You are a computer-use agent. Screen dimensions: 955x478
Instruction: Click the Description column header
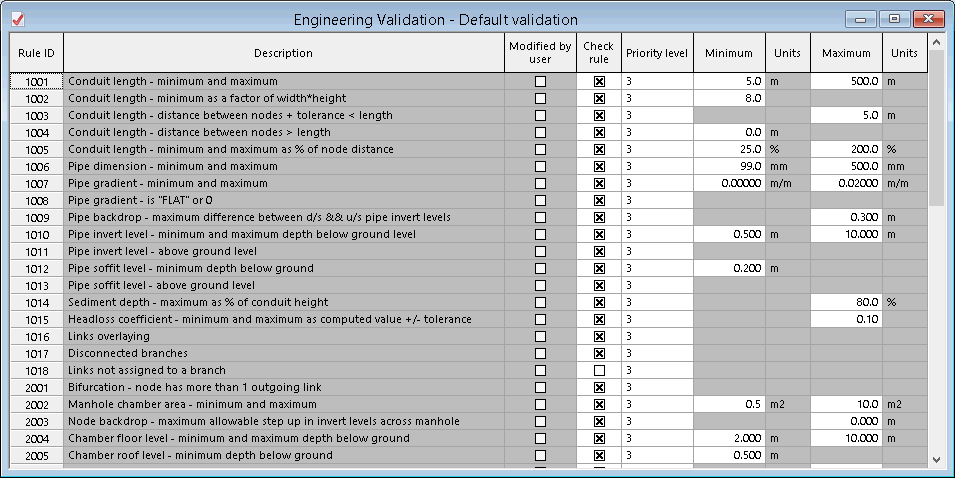click(283, 53)
